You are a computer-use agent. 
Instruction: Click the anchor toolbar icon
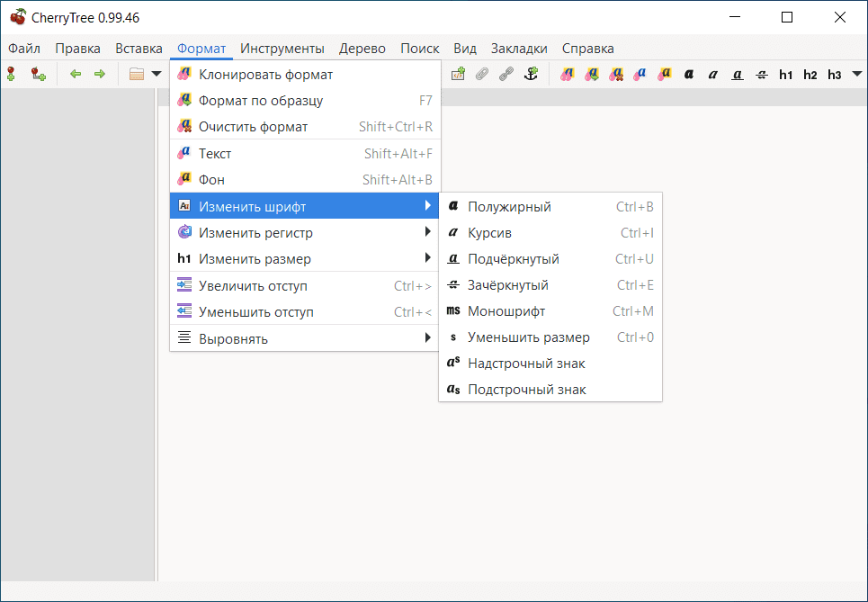(x=531, y=74)
